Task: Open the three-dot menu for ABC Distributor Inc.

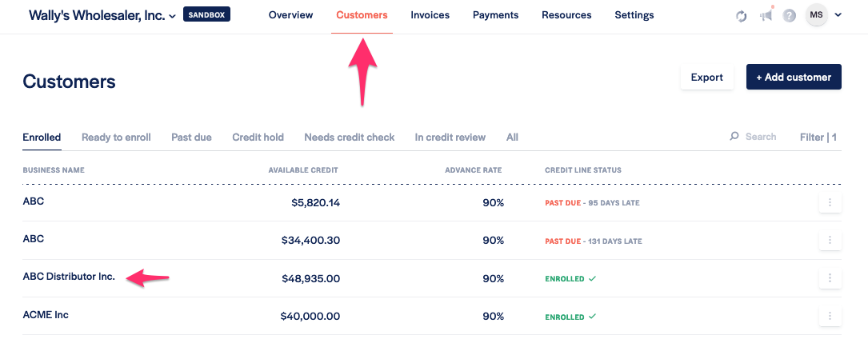Action: (x=830, y=278)
